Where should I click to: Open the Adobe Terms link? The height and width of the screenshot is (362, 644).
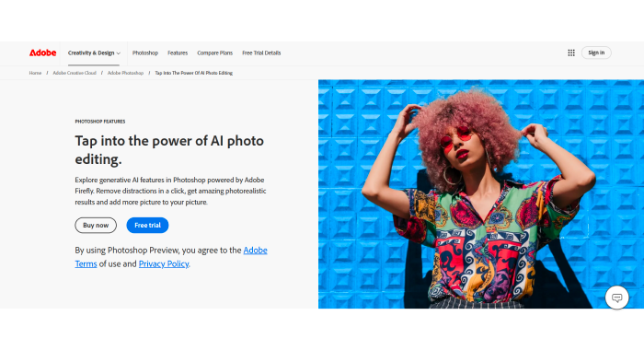point(255,251)
